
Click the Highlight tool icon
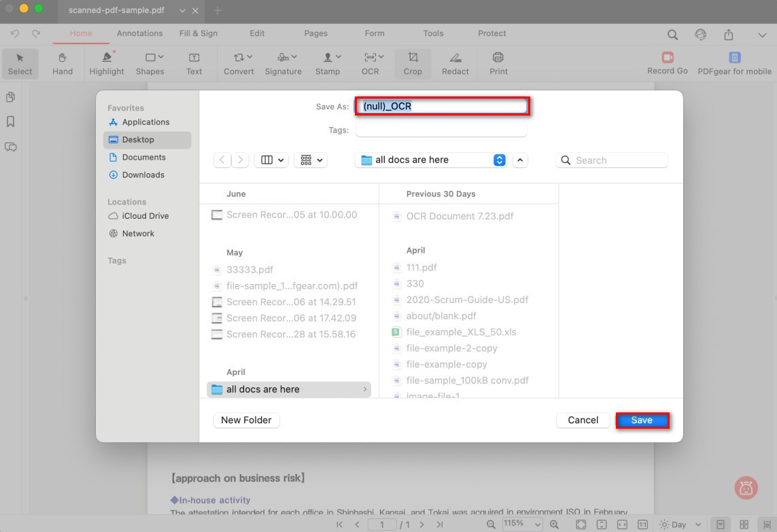(107, 58)
